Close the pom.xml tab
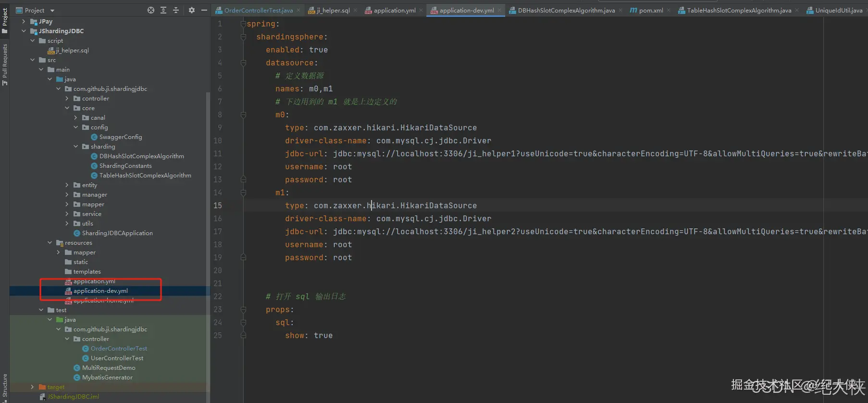The width and height of the screenshot is (868, 403). [669, 10]
